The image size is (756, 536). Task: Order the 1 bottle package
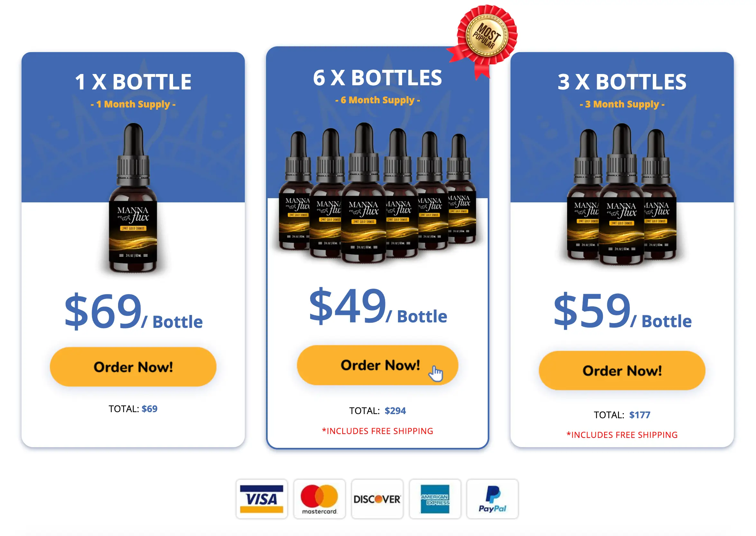[133, 367]
